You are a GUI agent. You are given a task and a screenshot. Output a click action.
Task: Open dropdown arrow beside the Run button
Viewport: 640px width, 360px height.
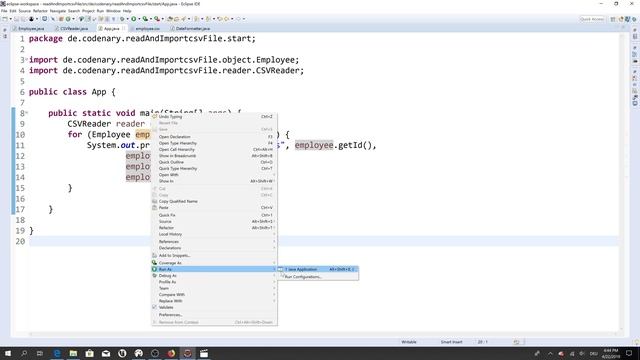139,19
